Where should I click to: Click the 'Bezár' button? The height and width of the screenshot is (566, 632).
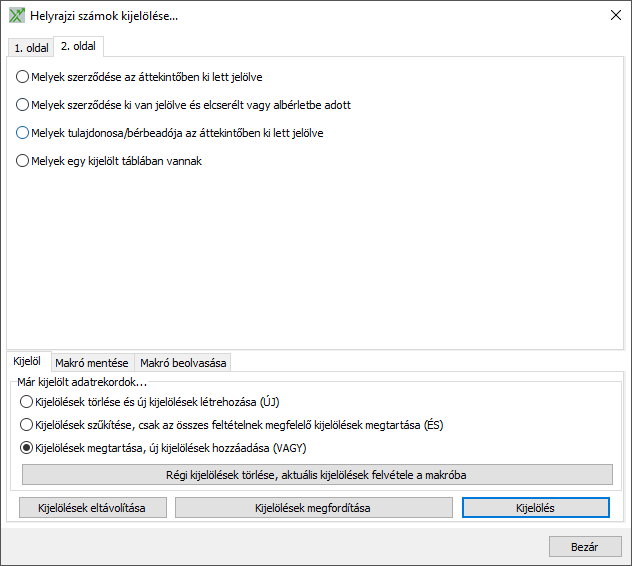[x=585, y=547]
